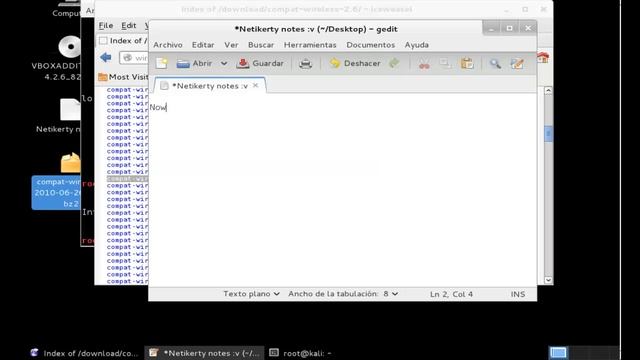640x360 pixels.
Task: Save the document with Guardar
Action: click(x=260, y=63)
